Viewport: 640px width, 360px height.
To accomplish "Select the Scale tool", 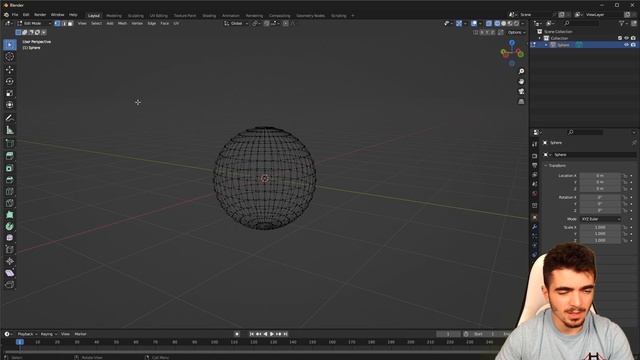I will (x=10, y=93).
